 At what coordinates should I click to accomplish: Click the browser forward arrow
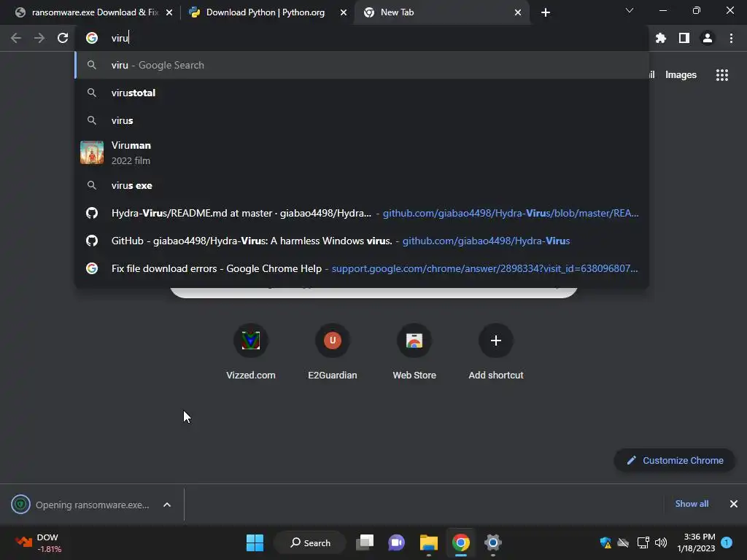click(x=39, y=38)
